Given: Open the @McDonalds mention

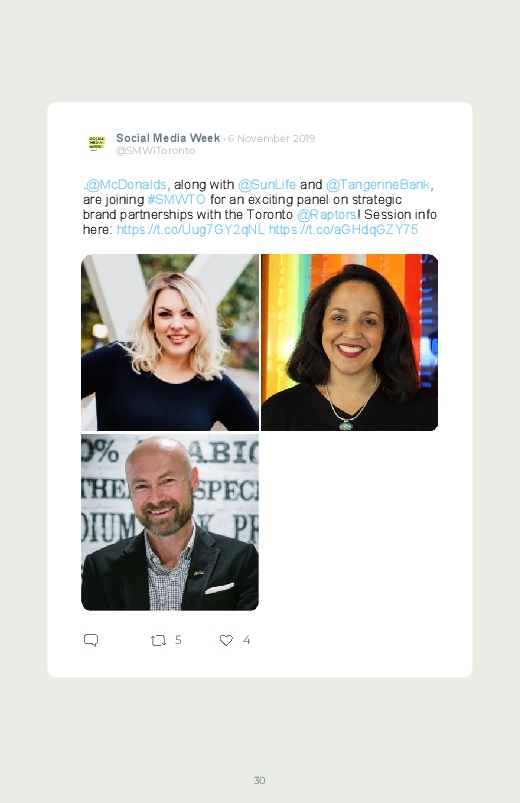Looking at the screenshot, I should pos(126,184).
